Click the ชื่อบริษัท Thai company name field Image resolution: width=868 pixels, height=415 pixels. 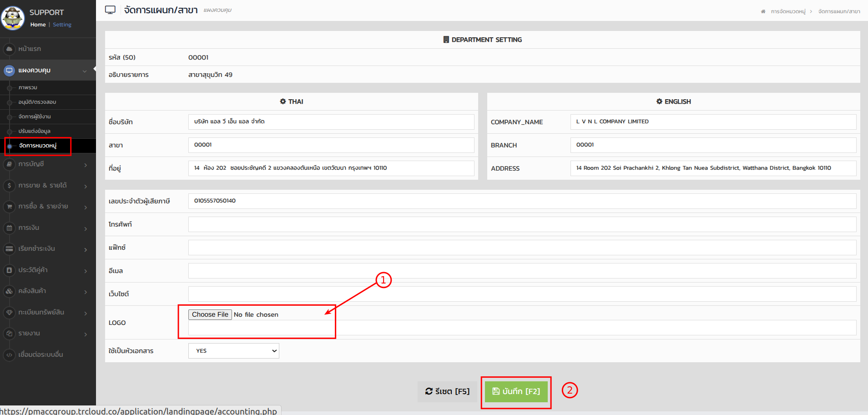pos(331,122)
